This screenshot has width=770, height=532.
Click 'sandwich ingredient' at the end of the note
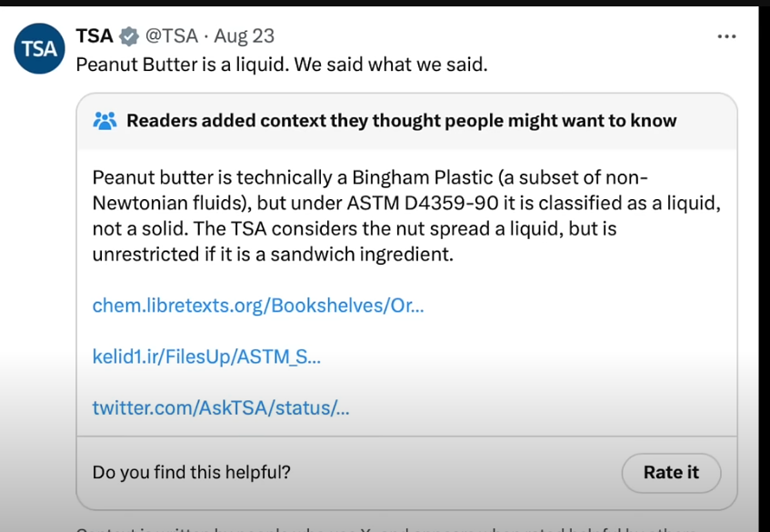362,255
